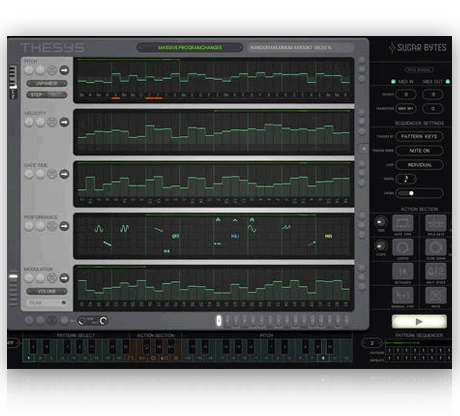The height and width of the screenshot is (416, 460).
Task: Activate the Manual Step action button
Action: (403, 295)
